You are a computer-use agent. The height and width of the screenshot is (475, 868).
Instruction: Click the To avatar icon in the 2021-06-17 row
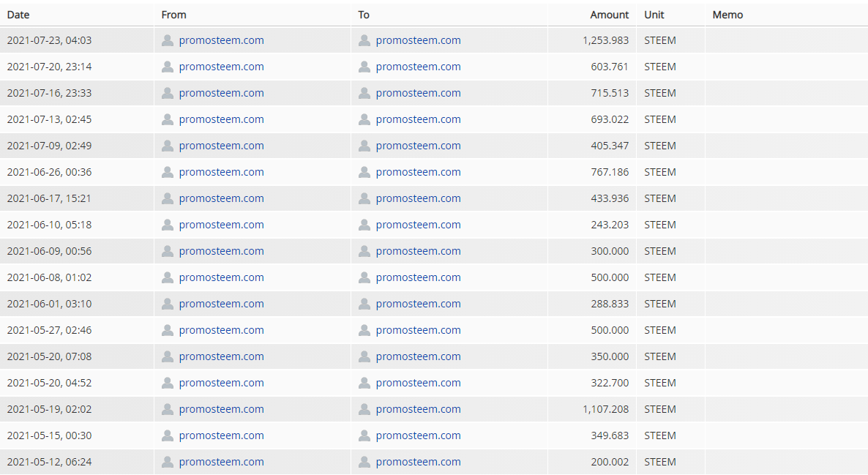tap(364, 199)
